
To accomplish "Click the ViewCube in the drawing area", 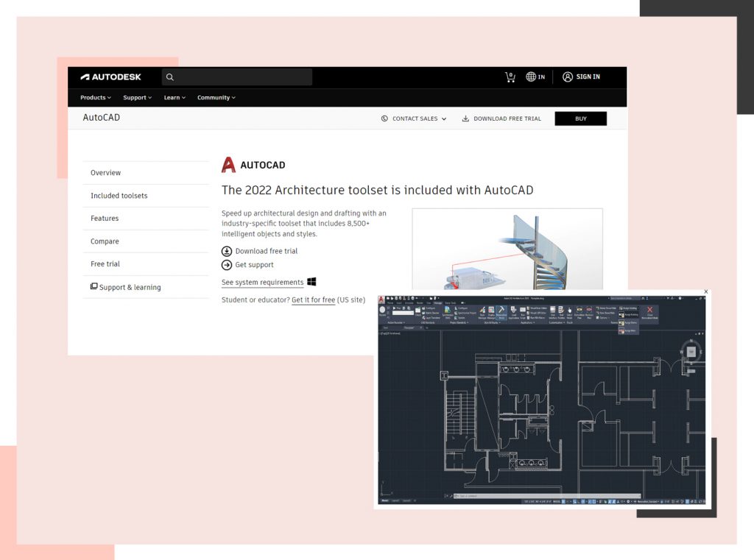I will pyautogui.click(x=691, y=352).
